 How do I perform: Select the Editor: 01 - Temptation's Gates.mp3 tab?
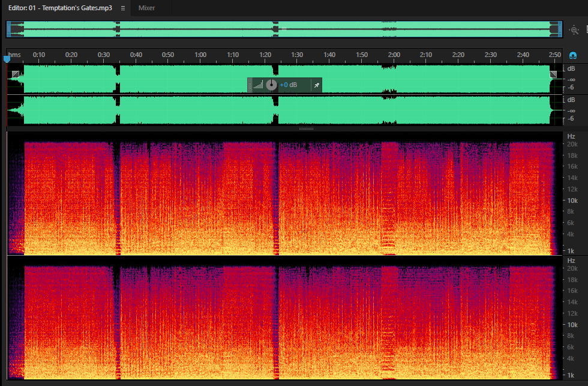tap(61, 8)
